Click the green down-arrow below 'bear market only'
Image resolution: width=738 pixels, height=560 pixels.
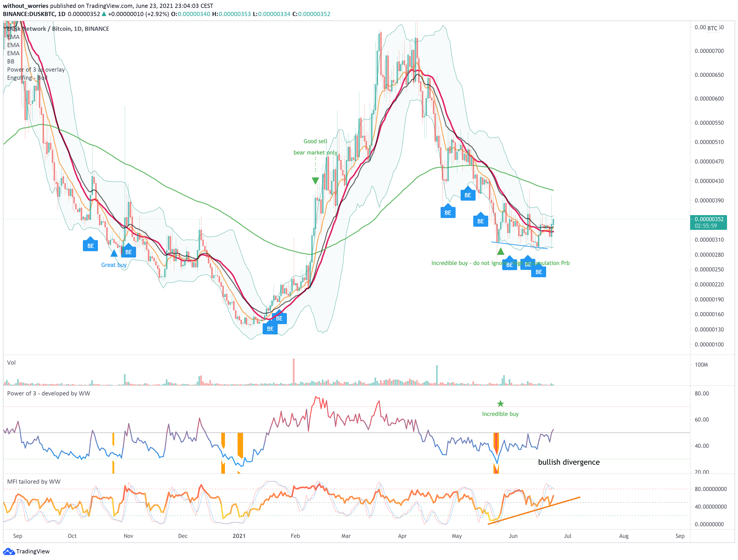315,181
